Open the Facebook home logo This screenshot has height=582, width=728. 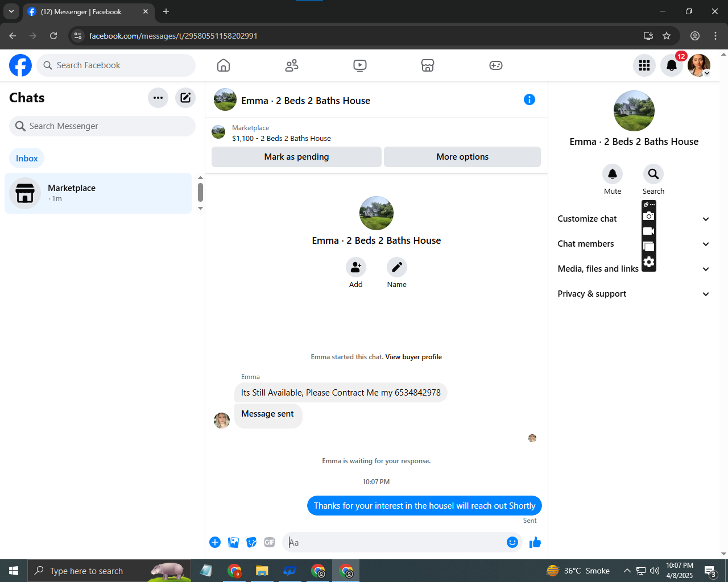coord(20,65)
